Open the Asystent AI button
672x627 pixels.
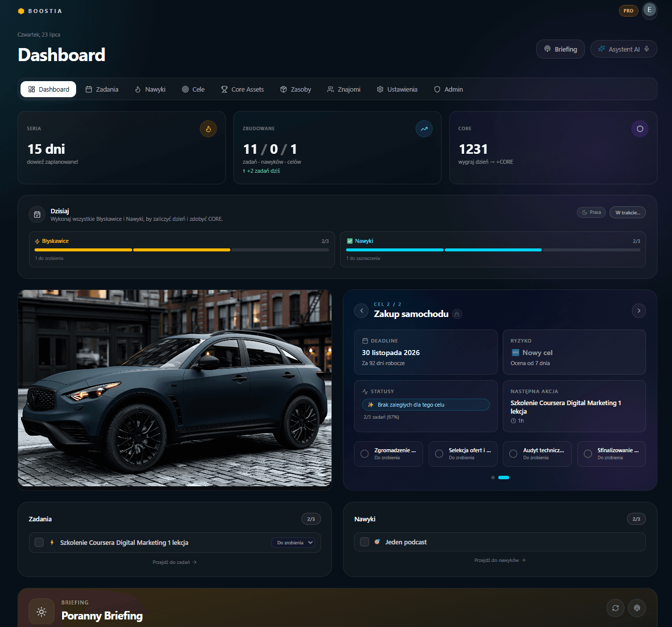[x=623, y=49]
